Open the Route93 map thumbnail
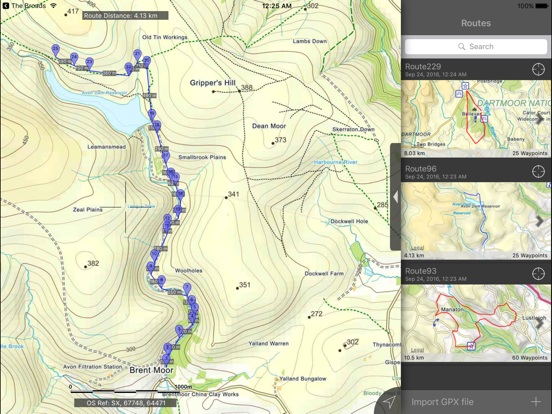552x414 pixels. pyautogui.click(x=476, y=323)
